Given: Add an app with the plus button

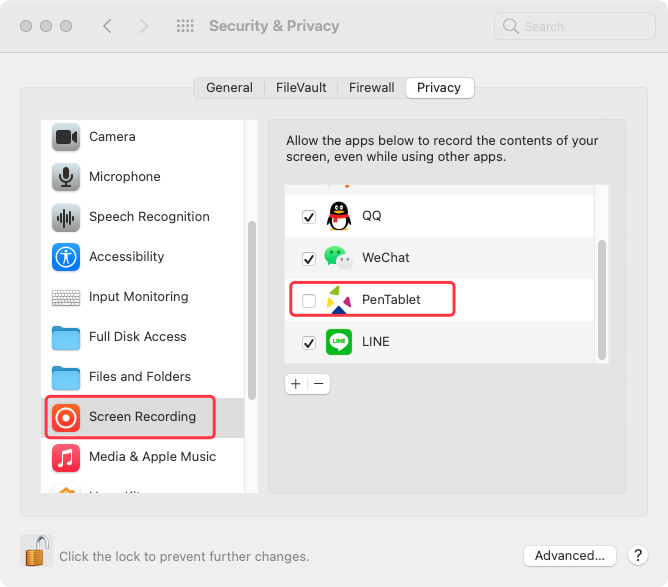Looking at the screenshot, I should [x=296, y=384].
